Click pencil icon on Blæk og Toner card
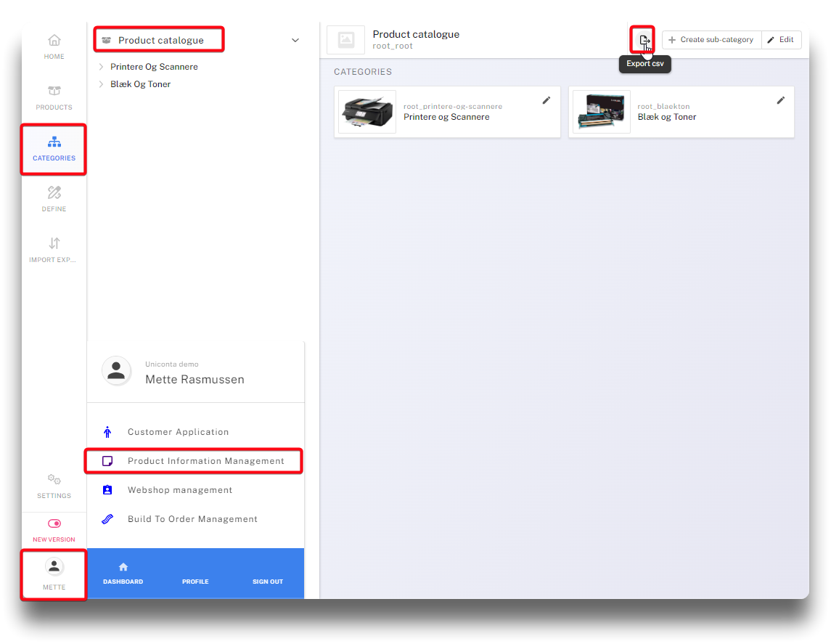The width and height of the screenshot is (831, 644). point(781,100)
